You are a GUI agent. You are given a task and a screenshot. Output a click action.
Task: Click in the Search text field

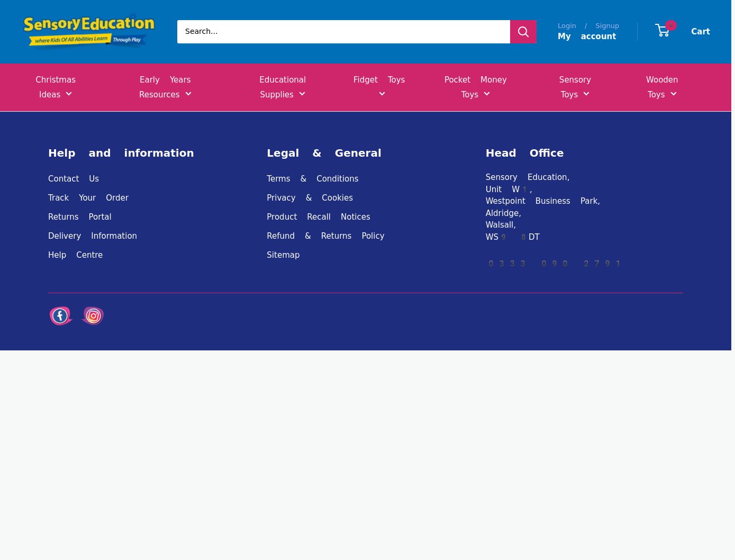(343, 32)
